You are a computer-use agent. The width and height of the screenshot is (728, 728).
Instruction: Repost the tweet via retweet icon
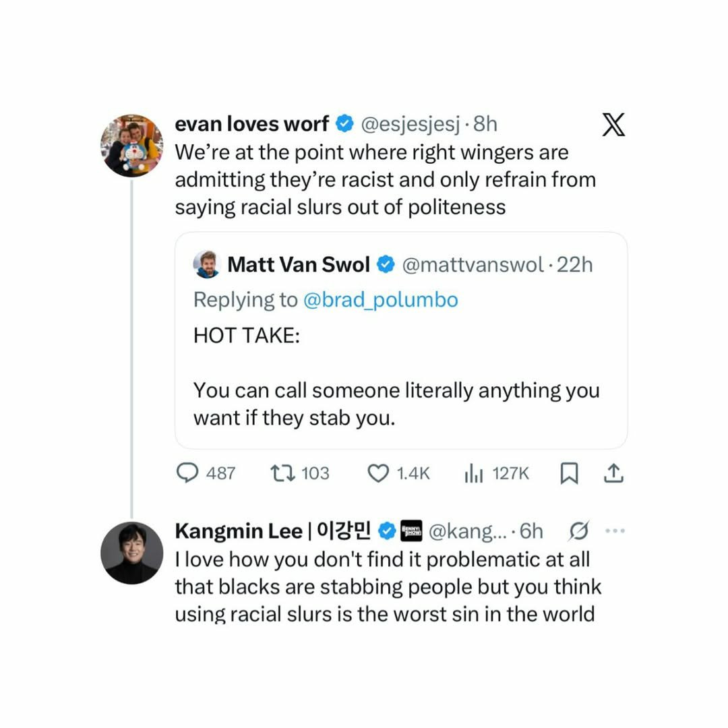coord(279,473)
